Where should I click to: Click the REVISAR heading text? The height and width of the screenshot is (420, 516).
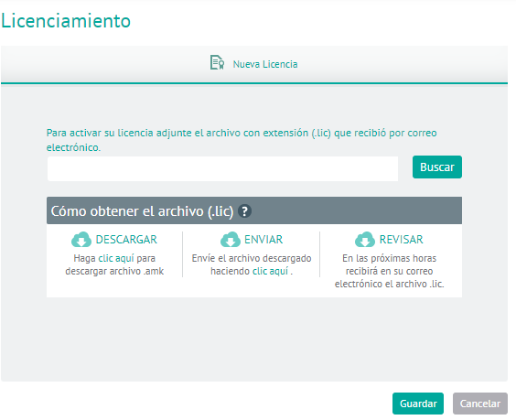[x=401, y=240]
